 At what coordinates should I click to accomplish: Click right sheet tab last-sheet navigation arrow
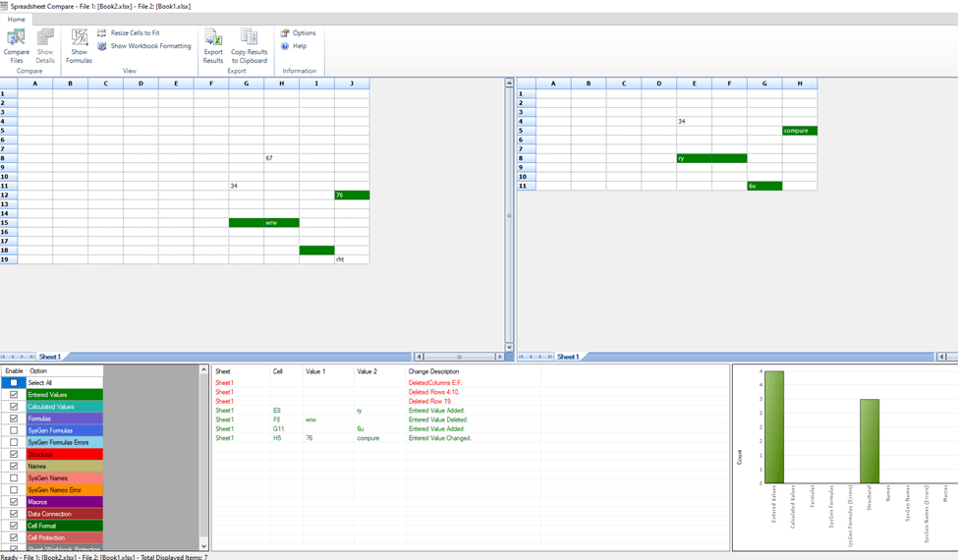point(550,357)
